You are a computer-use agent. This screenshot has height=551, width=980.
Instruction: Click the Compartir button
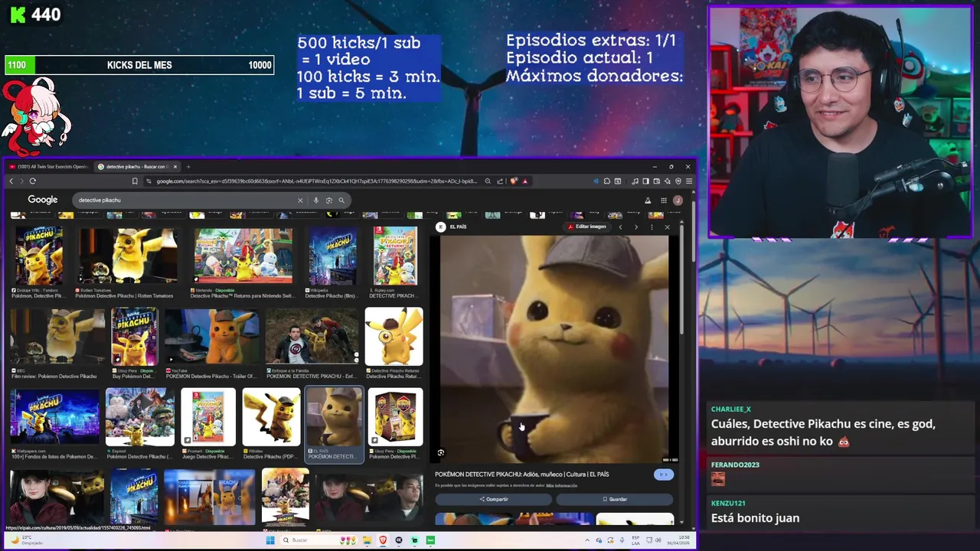tap(493, 499)
